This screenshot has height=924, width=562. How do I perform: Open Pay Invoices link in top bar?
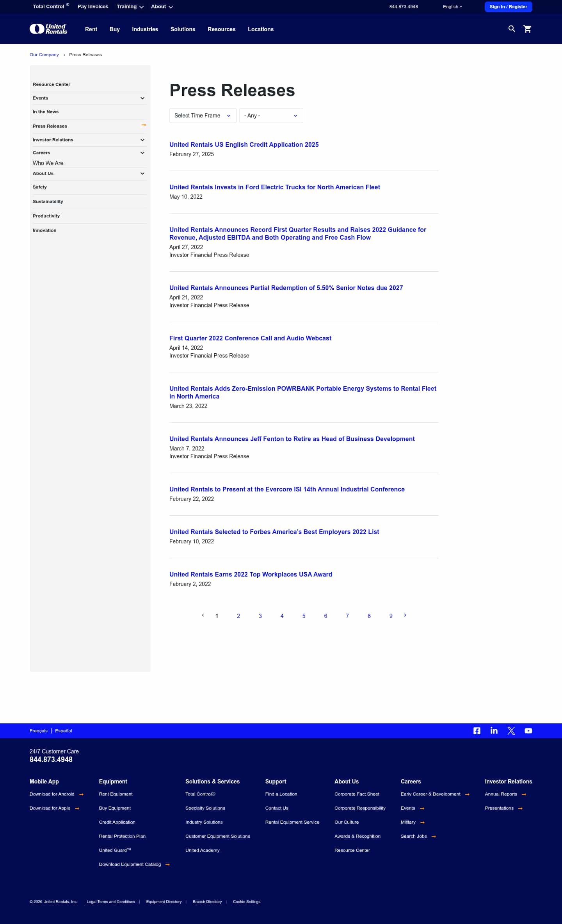pyautogui.click(x=93, y=7)
